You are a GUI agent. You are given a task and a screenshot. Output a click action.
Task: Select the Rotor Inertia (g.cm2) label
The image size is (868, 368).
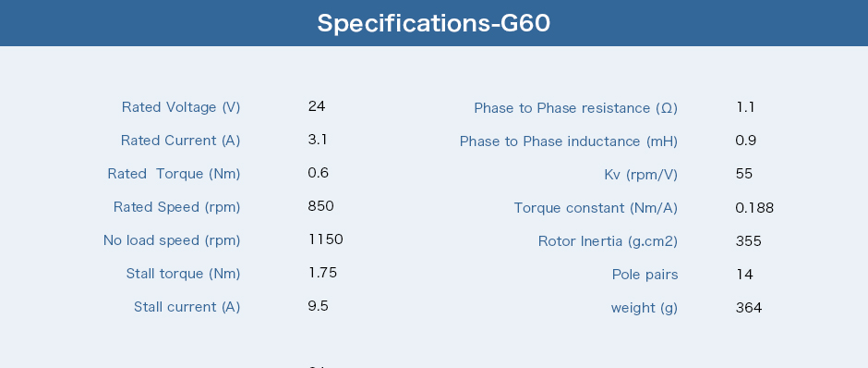coord(608,241)
